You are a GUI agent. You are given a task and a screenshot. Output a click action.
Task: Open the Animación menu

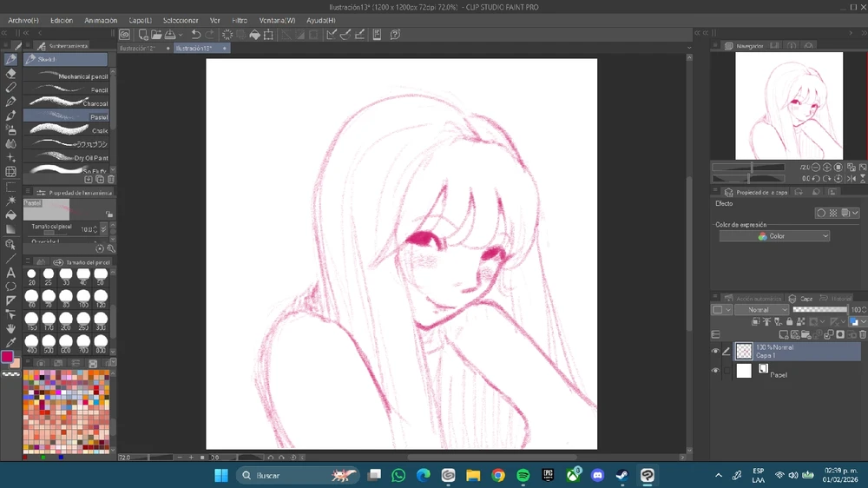click(x=101, y=21)
